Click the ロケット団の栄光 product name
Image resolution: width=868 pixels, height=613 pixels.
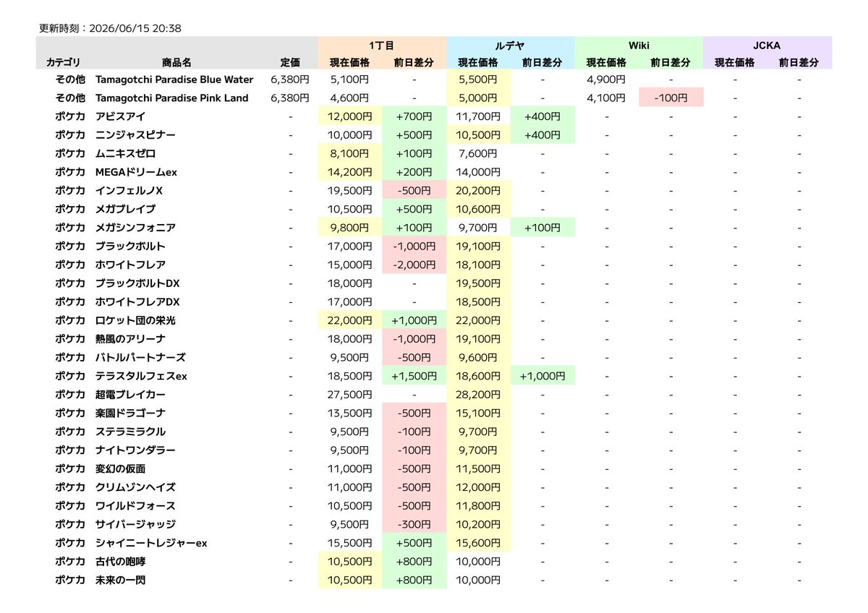[135, 320]
